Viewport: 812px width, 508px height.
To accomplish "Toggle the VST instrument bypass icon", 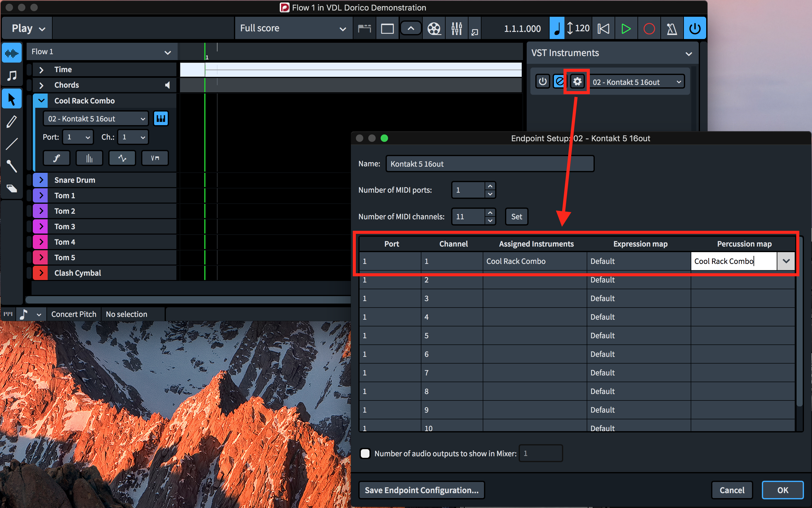I will (559, 81).
